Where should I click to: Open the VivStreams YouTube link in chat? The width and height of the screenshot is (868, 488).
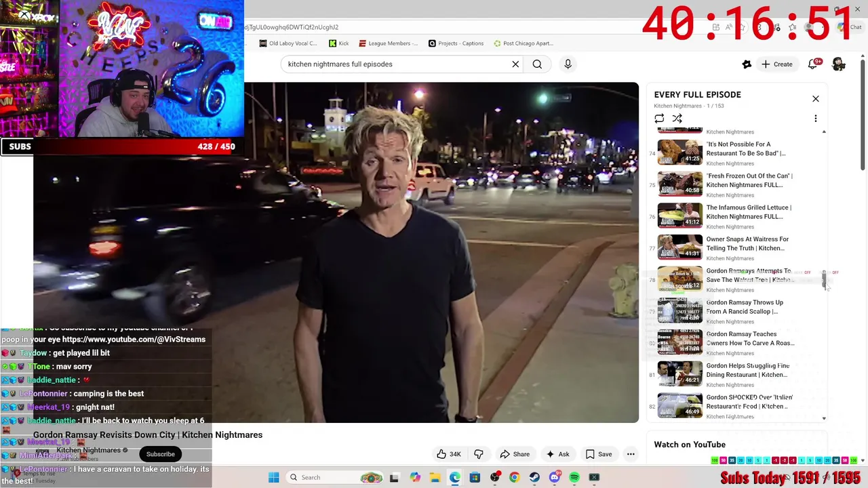pos(134,340)
